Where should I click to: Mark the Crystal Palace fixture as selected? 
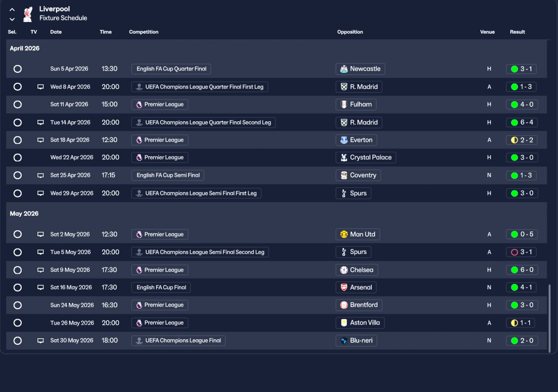[17, 157]
